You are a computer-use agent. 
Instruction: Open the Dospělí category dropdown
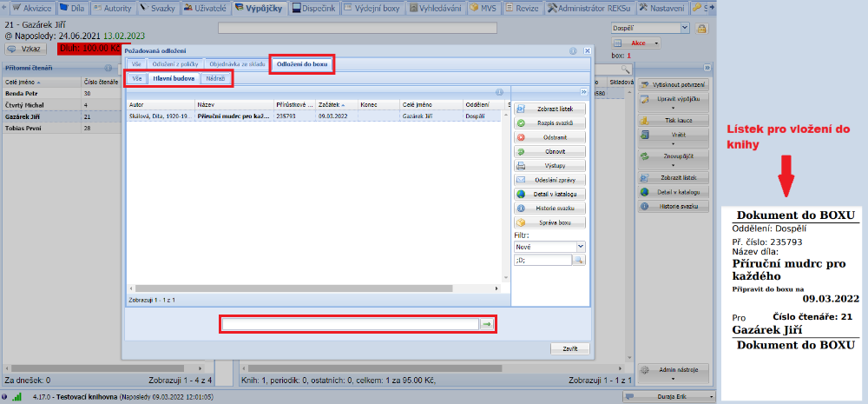coord(648,29)
